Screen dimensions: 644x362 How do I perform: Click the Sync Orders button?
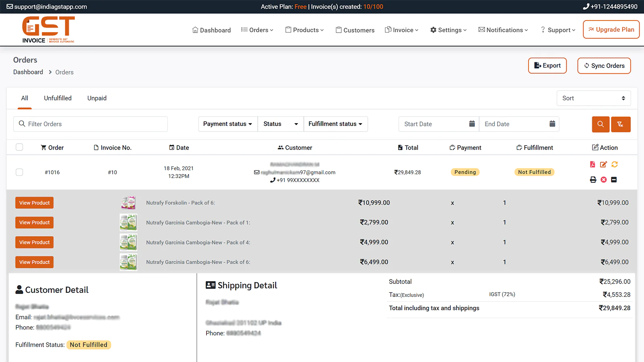point(604,66)
